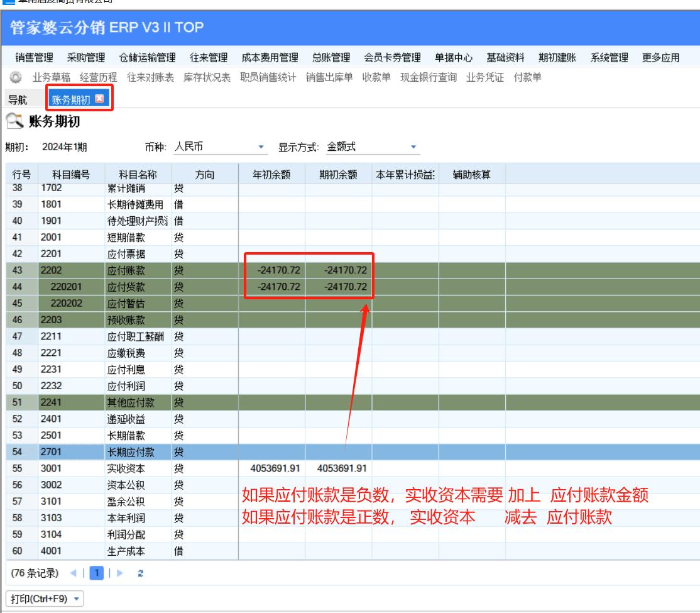Open 库存状况表 shortcut
The image size is (700, 613).
pos(207,77)
